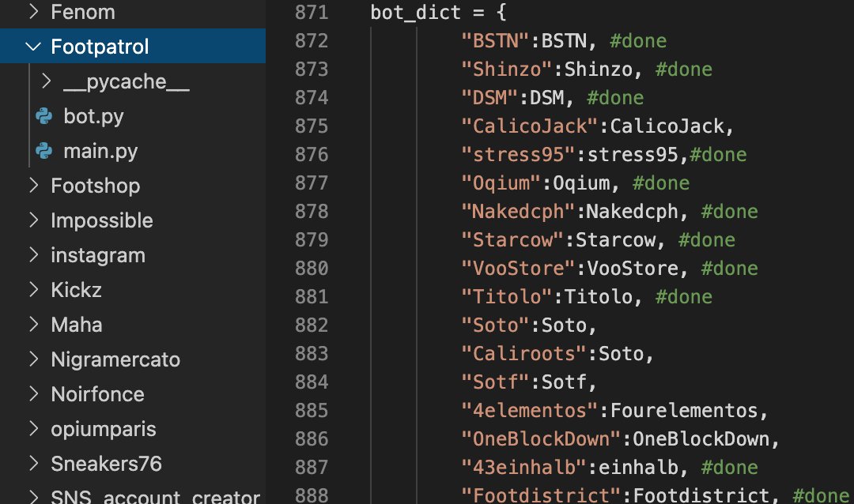Click the OneBlockDown value on line 886
The height and width of the screenshot is (504, 854).
pos(701,438)
